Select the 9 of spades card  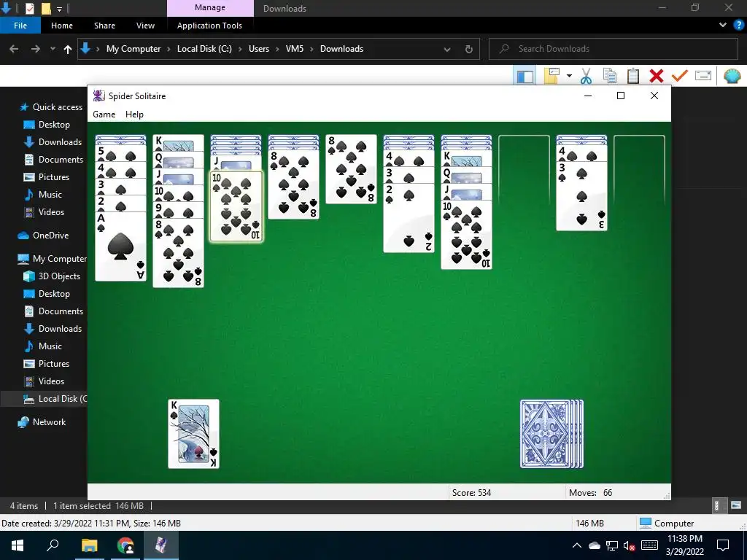tap(178, 209)
